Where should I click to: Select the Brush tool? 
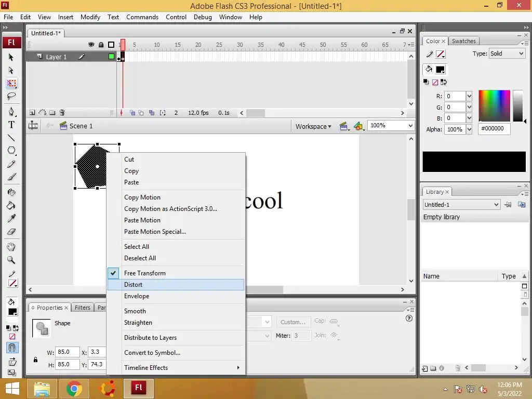pos(11,177)
